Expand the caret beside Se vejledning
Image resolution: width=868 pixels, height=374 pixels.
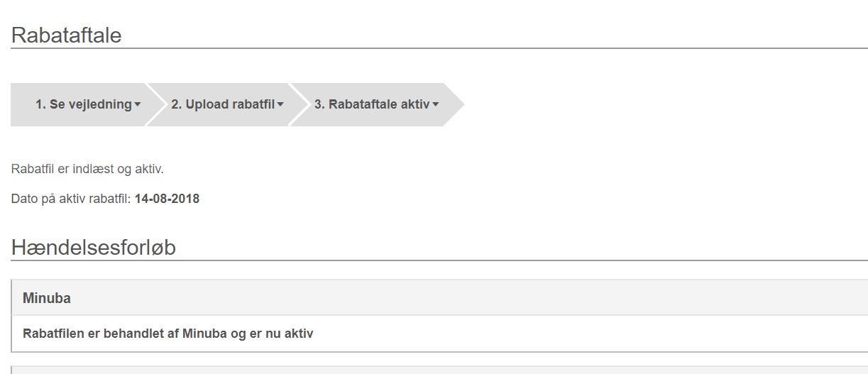138,104
